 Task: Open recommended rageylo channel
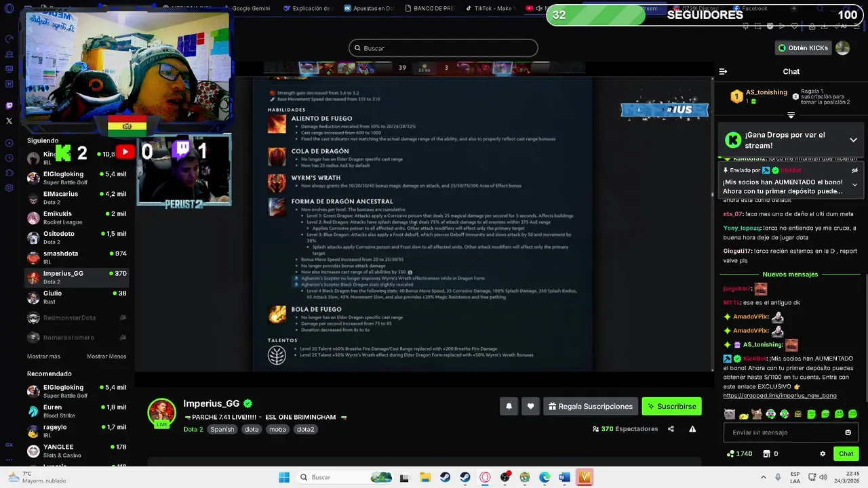tap(77, 431)
